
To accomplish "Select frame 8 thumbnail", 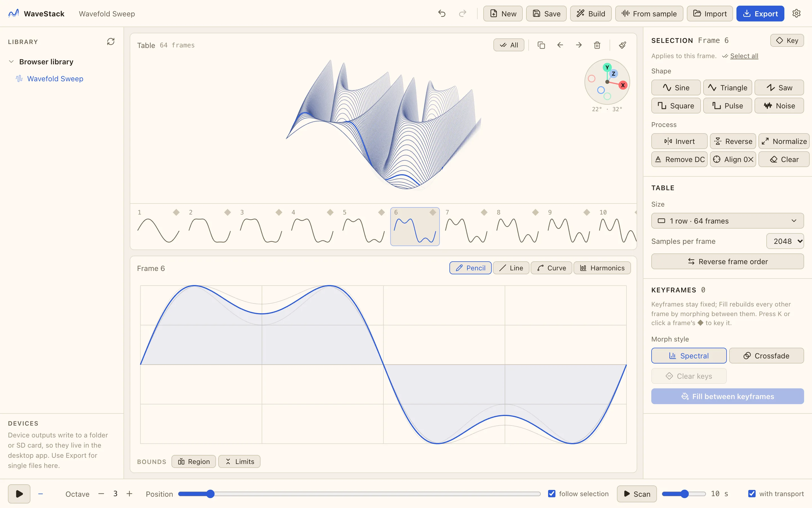I will point(517,227).
